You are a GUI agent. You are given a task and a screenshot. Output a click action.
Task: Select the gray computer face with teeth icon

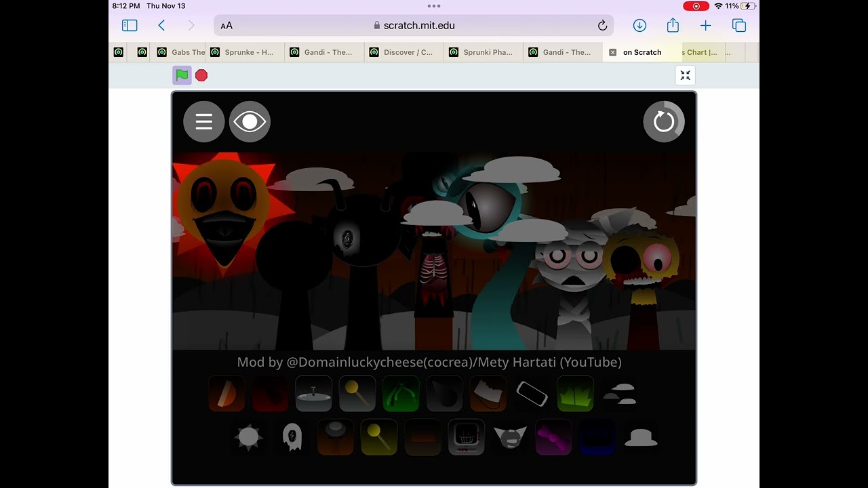pyautogui.click(x=467, y=437)
